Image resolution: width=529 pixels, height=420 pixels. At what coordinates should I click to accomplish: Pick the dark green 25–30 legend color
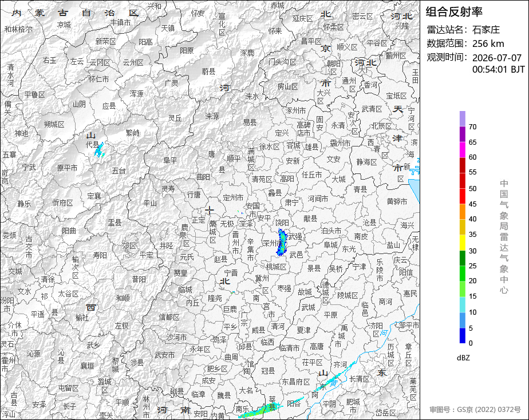point(462,258)
